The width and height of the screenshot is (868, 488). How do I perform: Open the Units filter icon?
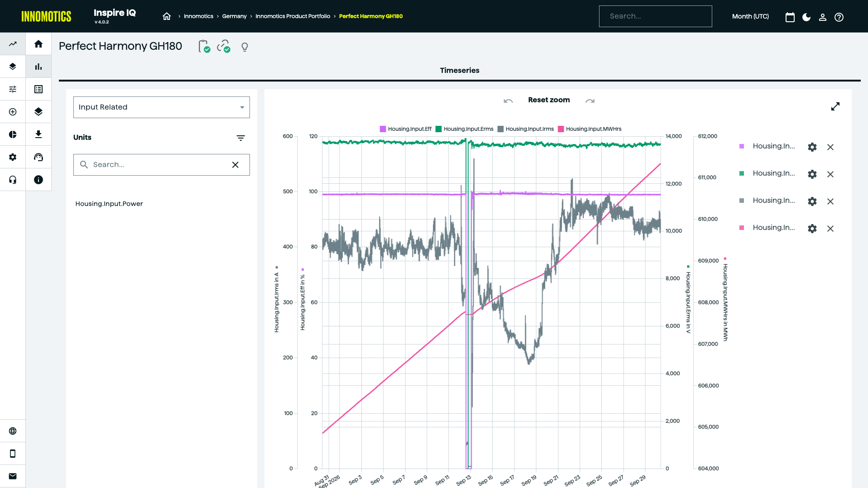[x=241, y=138]
